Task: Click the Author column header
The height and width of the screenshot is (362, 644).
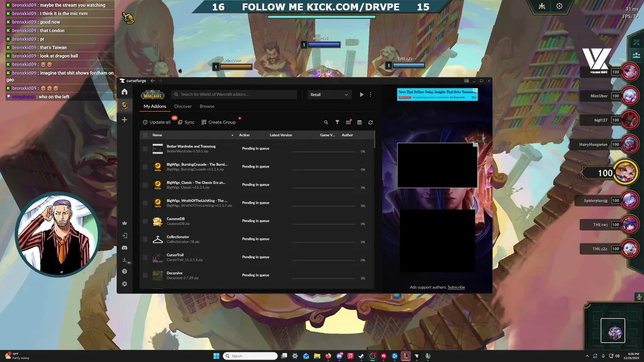Action: pyautogui.click(x=347, y=135)
